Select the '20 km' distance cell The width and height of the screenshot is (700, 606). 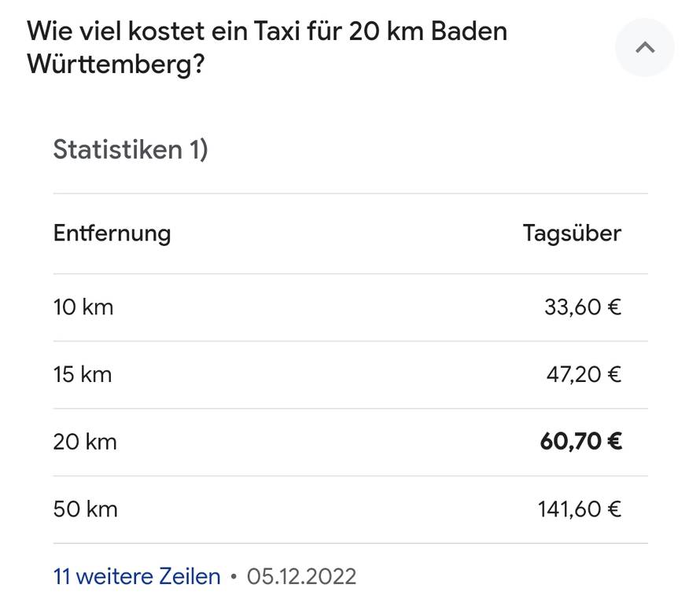coord(85,442)
